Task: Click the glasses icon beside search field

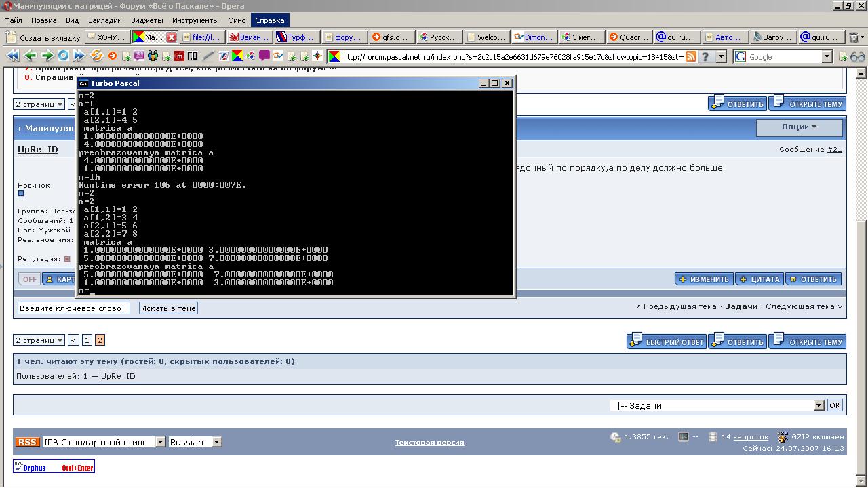Action: pyautogui.click(x=858, y=57)
